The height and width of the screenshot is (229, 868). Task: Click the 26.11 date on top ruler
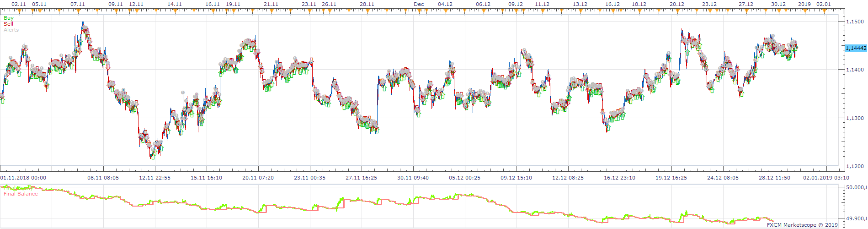[329, 4]
